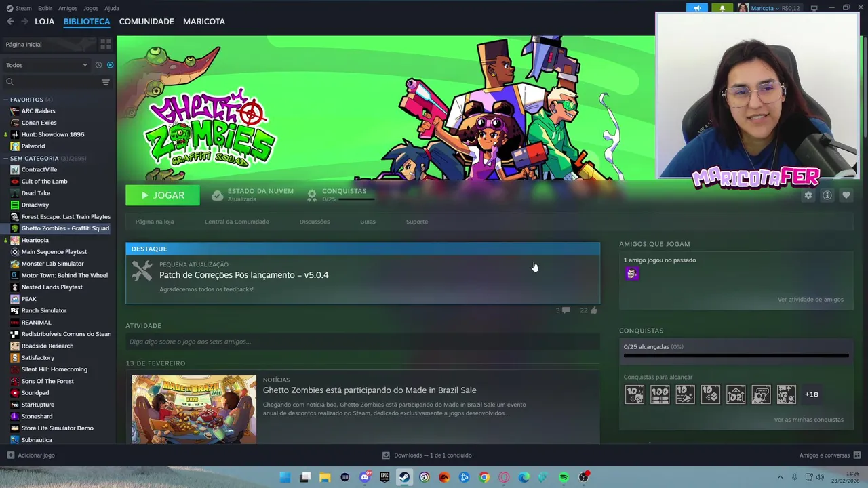The image size is (868, 488).
Task: Add game to favorites heart icon
Action: pos(846,195)
